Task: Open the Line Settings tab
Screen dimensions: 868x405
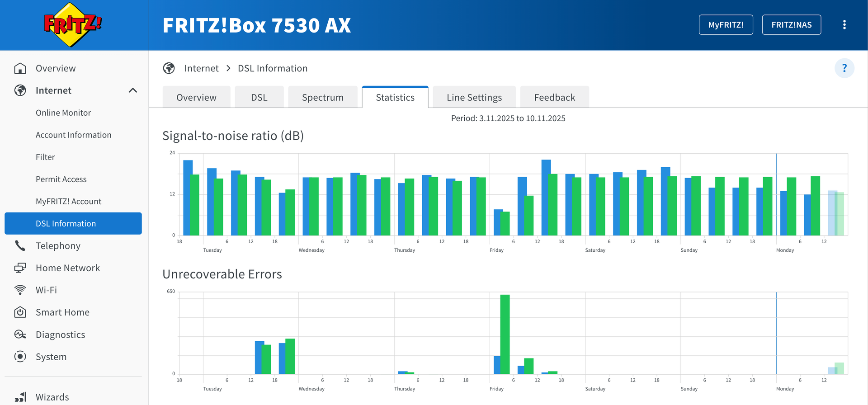Action: [474, 98]
